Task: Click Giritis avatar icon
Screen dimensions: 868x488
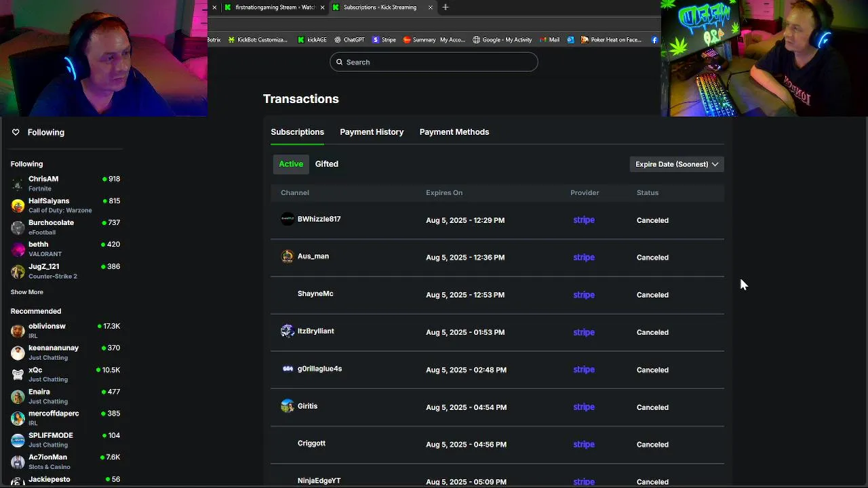Action: (288, 406)
